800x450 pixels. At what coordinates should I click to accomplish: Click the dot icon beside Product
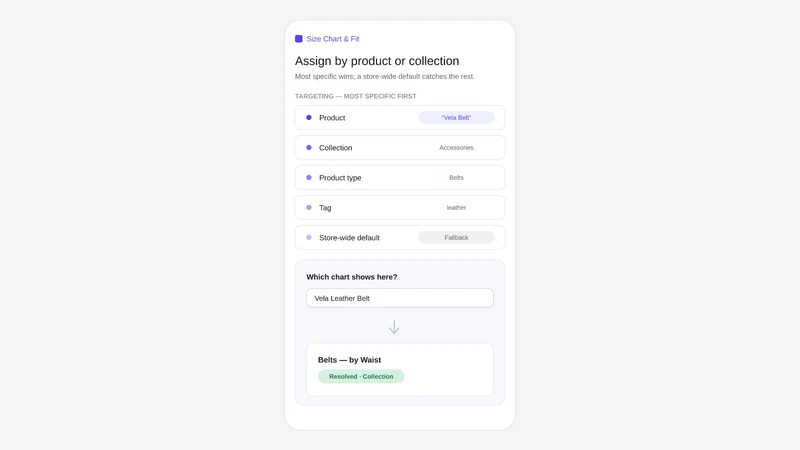[x=309, y=117]
